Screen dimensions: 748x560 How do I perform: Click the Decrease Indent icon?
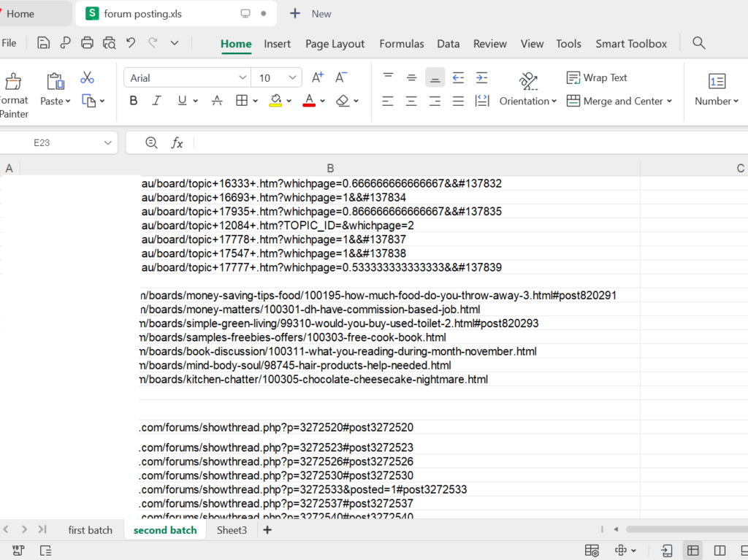458,77
